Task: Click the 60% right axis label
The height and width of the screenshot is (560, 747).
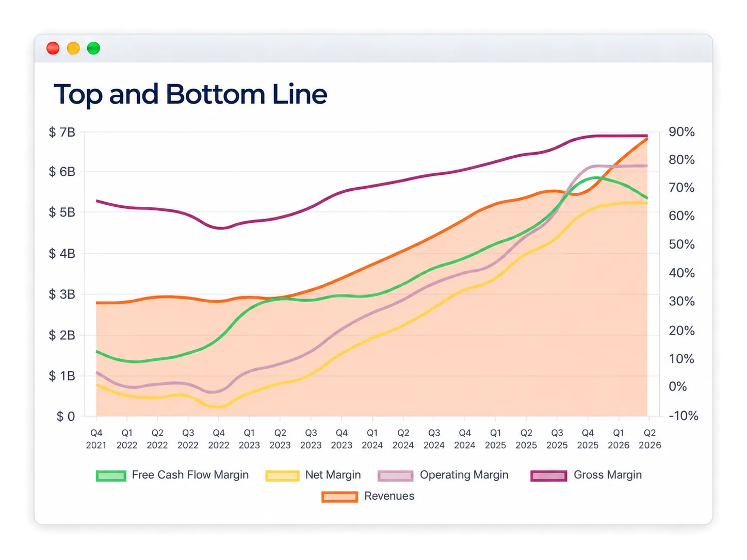Action: point(681,216)
